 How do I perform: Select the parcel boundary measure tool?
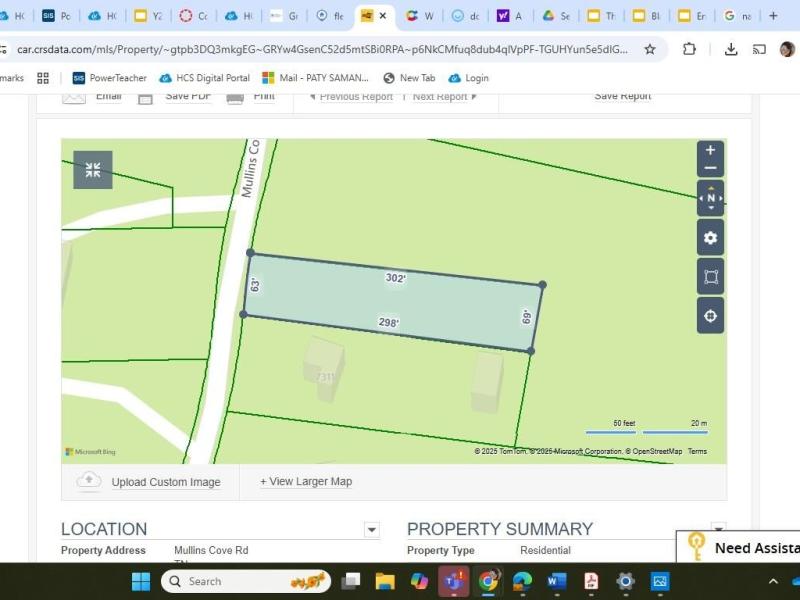710,277
